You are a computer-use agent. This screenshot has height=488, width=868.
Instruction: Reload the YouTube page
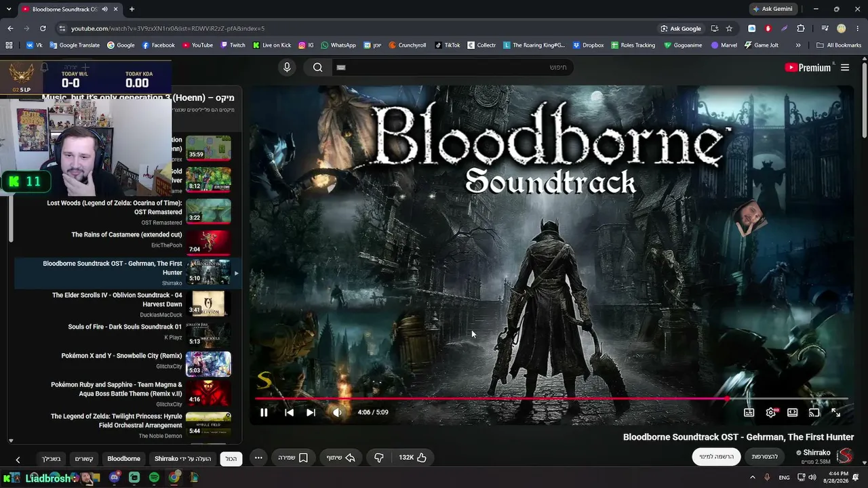click(43, 28)
